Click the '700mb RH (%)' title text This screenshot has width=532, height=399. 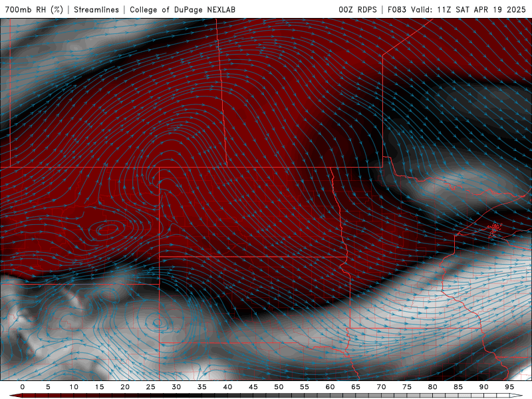pos(34,9)
